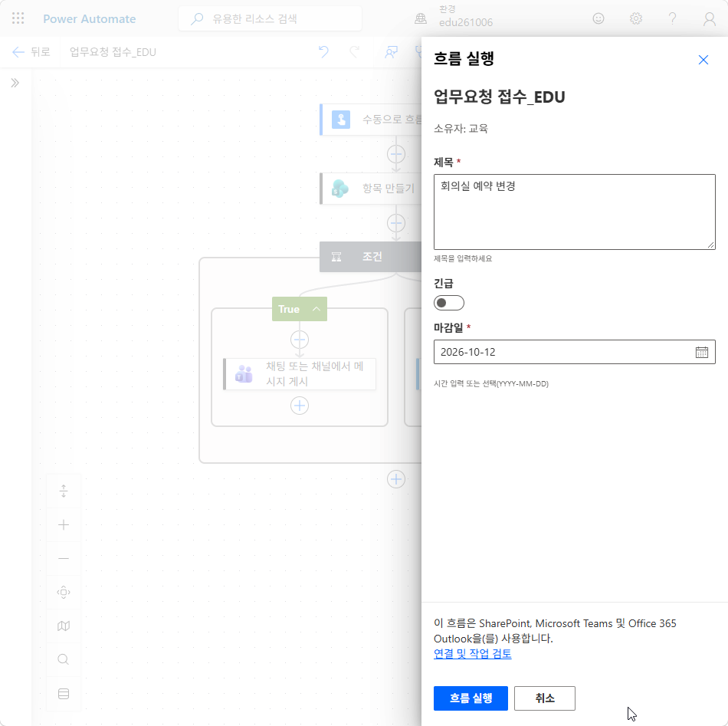This screenshot has width=728, height=726.
Task: Zoom in with the plus canvas control
Action: coord(64,525)
